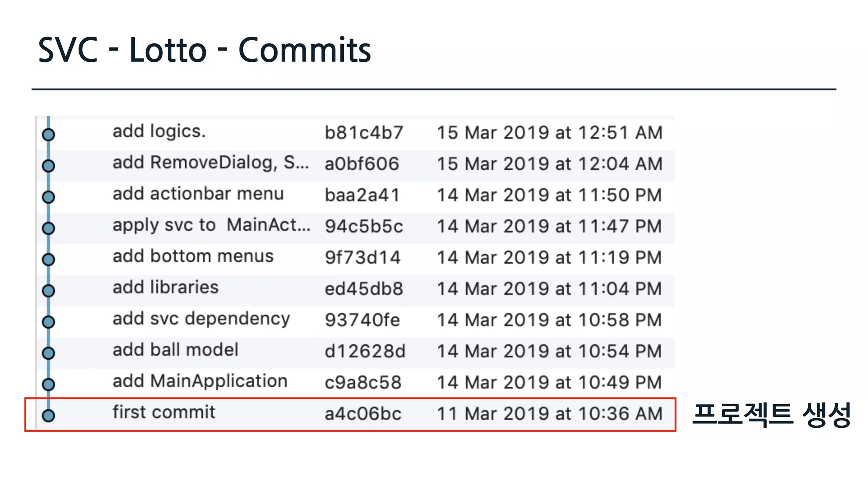
Task: Select the 'add libraries' commit message
Action: pyautogui.click(x=165, y=288)
